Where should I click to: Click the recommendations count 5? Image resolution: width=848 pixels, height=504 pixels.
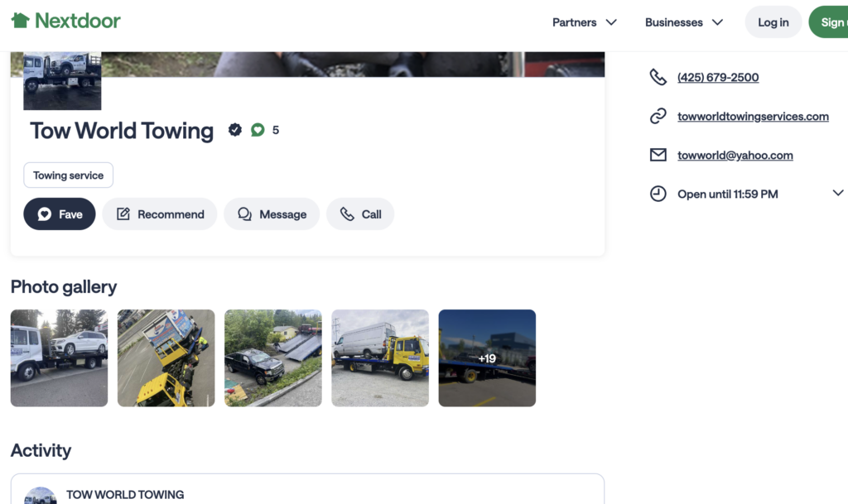(x=275, y=130)
